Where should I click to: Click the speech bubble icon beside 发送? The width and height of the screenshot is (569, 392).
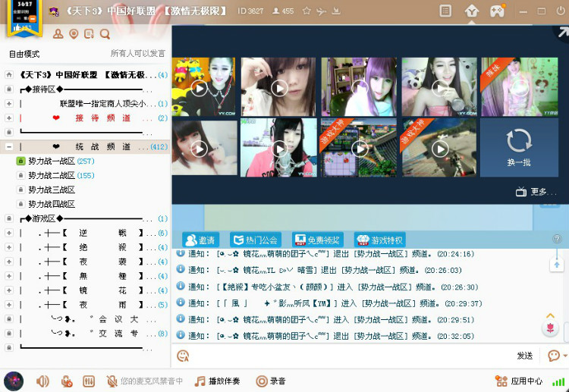pyautogui.click(x=554, y=356)
